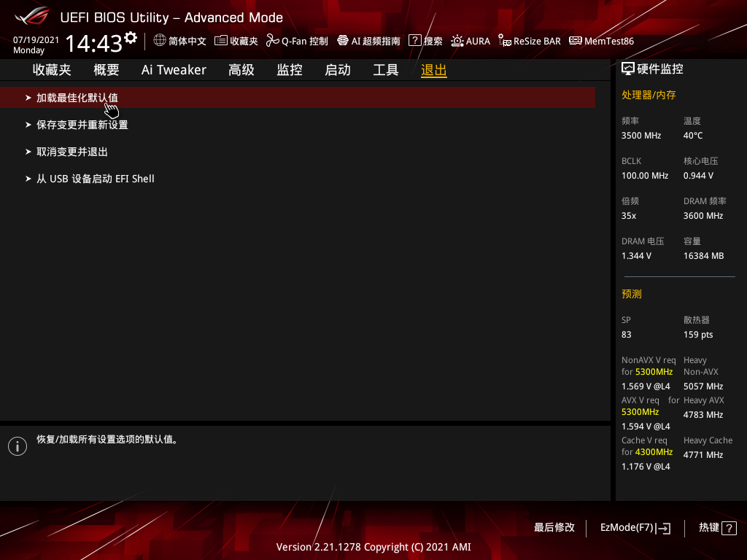This screenshot has width=747, height=560.
Task: Click 最后修改 button
Action: (554, 528)
